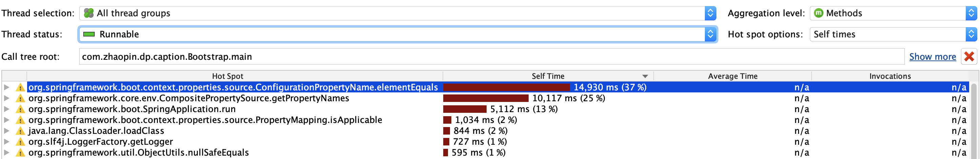
Task: Click the Call tree root label
Action: [30, 56]
